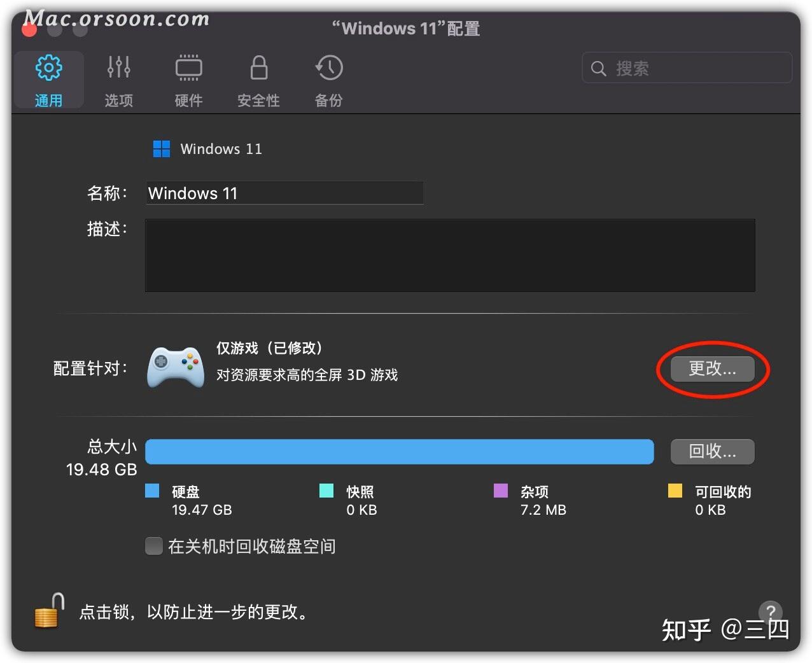Enable 在关机时回收磁盘空间 checkbox
Image resolution: width=812 pixels, height=663 pixels.
click(154, 546)
